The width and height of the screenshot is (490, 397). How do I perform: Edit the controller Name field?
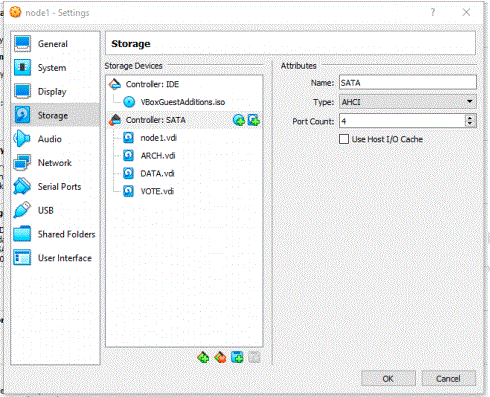[x=408, y=83]
